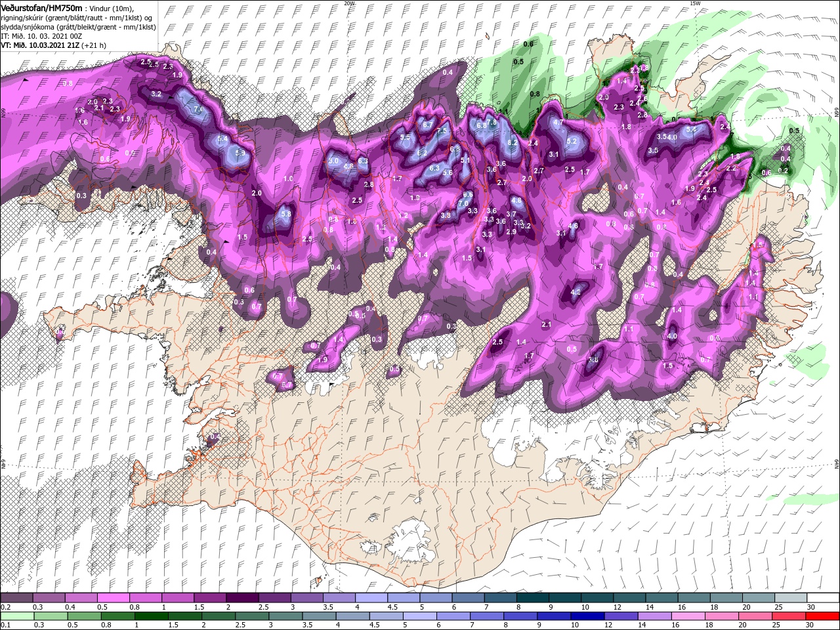Click the 15W longitude label at the top edge
Screen dimensions: 840x630
[695, 3]
